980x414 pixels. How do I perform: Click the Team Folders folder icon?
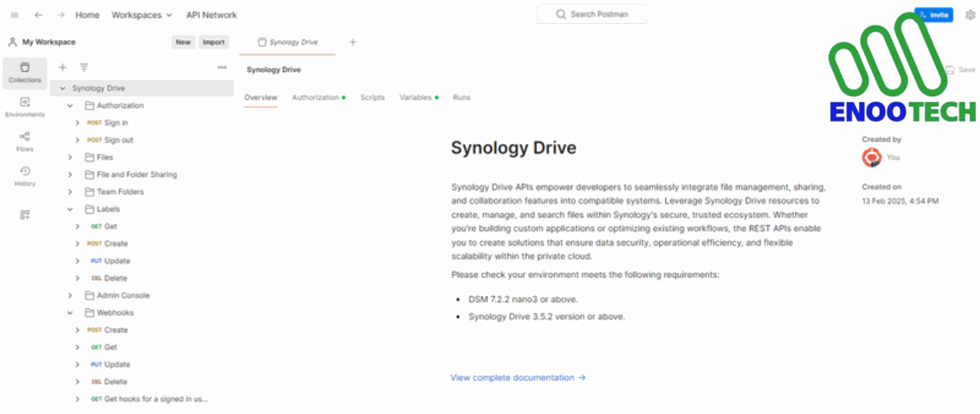coord(89,192)
